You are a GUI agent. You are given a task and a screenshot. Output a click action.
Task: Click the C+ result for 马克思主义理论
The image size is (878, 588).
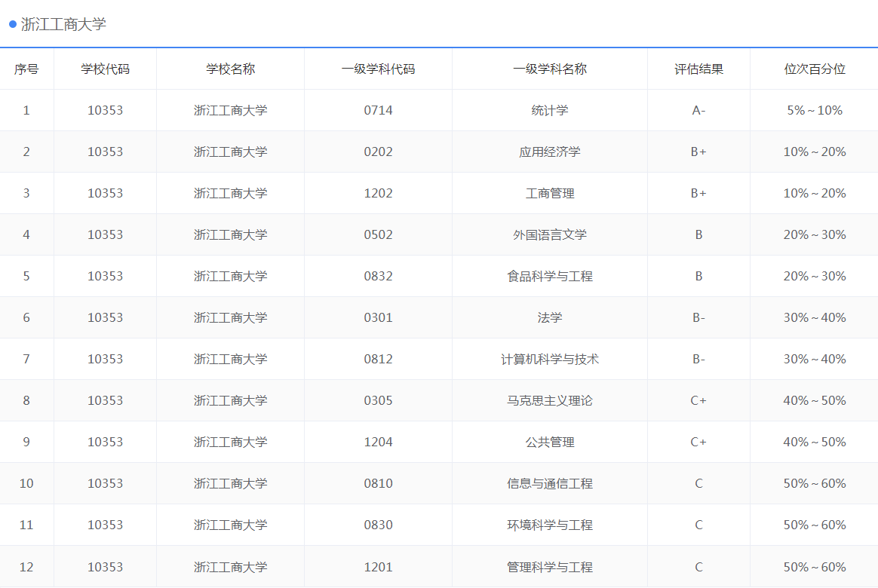698,400
